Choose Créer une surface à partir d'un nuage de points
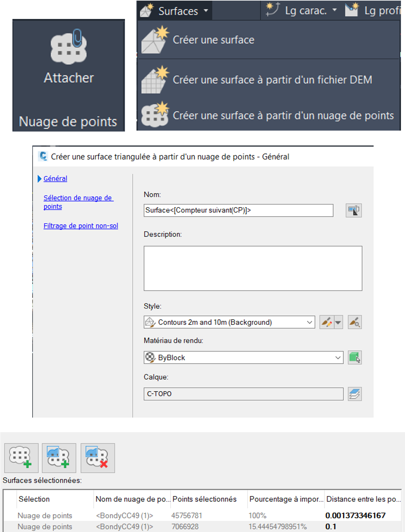Image resolution: width=405 pixels, height=532 pixels. pos(283,116)
